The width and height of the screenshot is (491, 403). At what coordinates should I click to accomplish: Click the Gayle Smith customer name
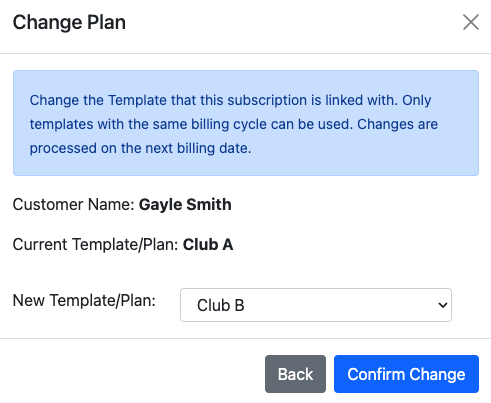[185, 205]
